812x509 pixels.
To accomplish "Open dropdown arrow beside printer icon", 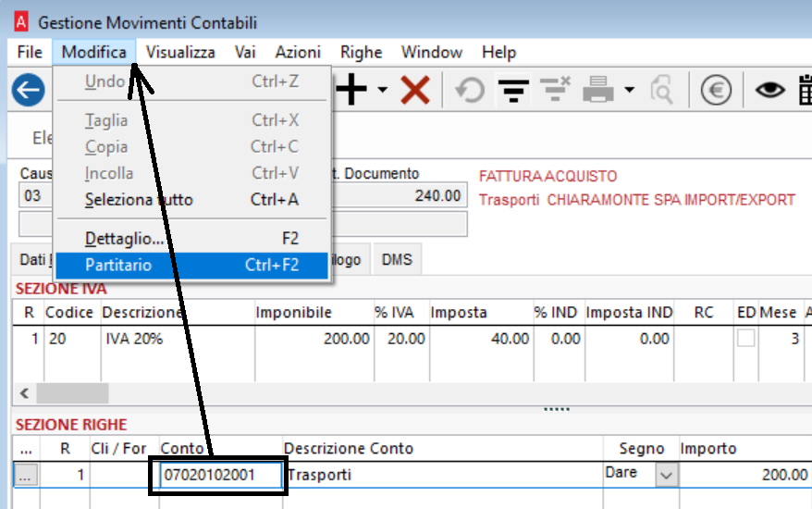I will coord(629,90).
